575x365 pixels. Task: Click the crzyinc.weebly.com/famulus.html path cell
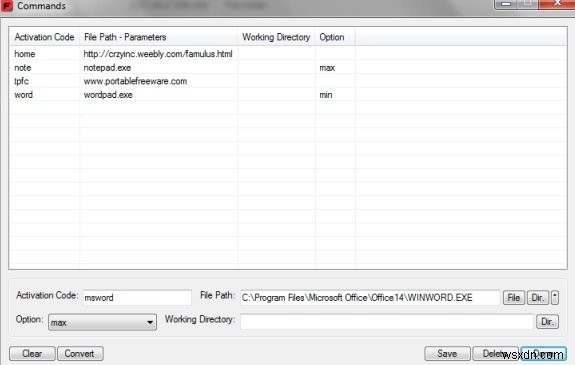click(158, 54)
